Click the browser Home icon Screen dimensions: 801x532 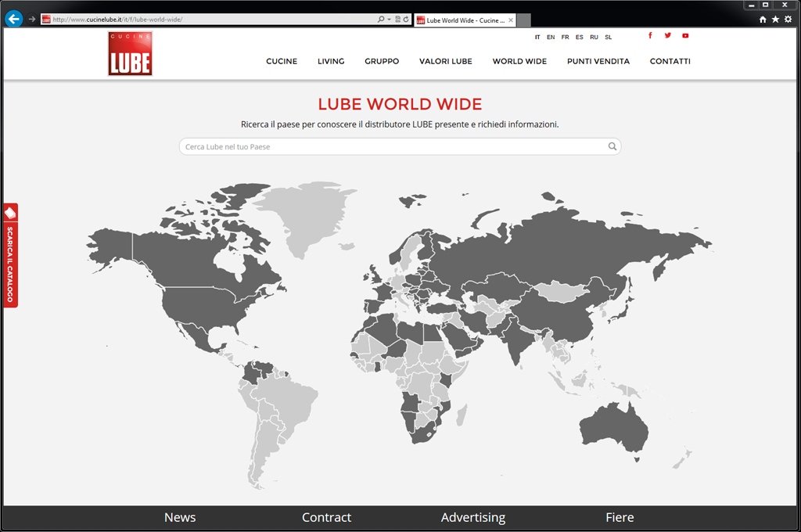click(x=763, y=20)
